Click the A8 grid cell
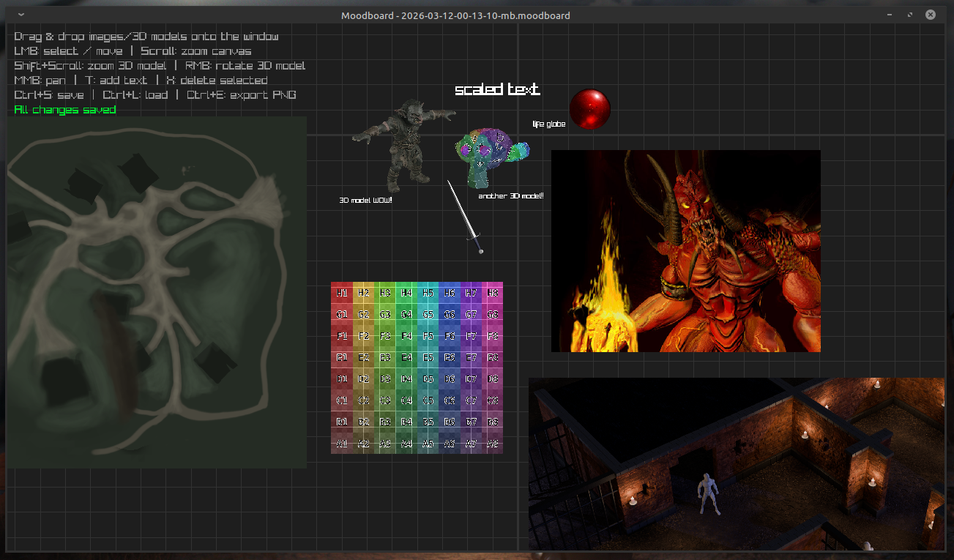Viewport: 954px width, 560px height. [493, 443]
